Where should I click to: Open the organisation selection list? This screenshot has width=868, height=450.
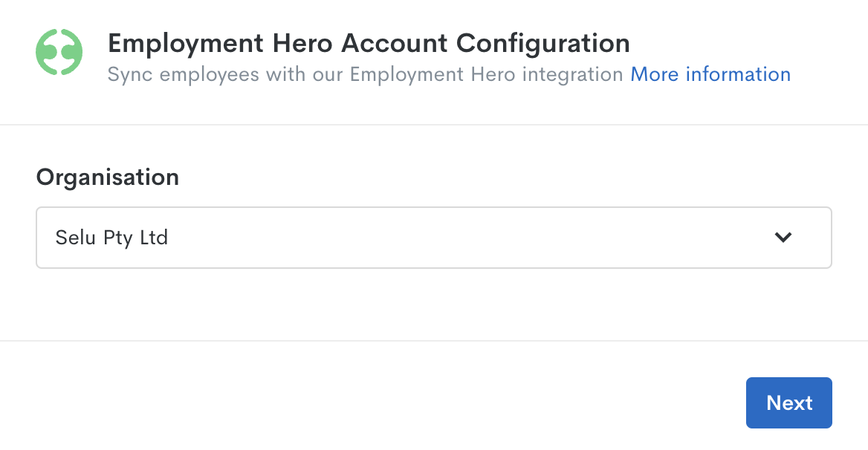[434, 238]
